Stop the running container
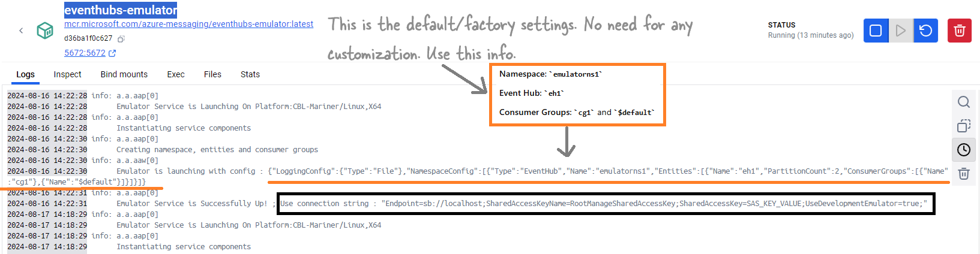The image size is (980, 254). tap(876, 31)
